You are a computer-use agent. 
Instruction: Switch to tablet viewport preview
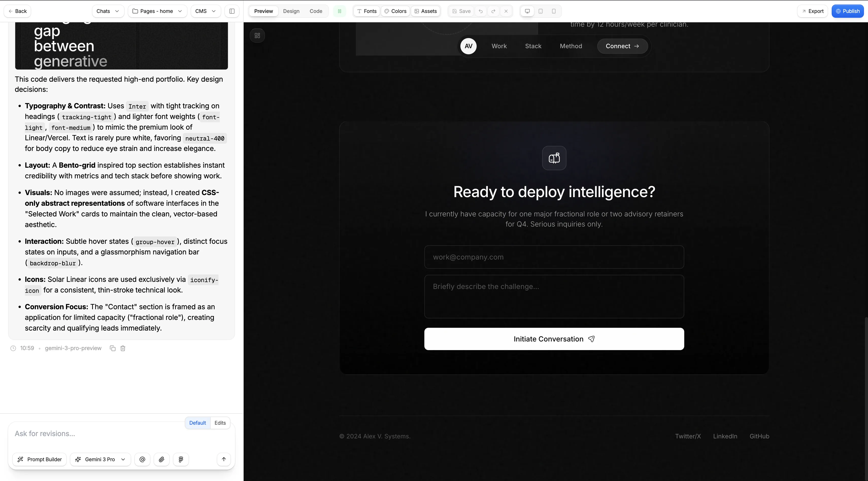[x=541, y=11]
